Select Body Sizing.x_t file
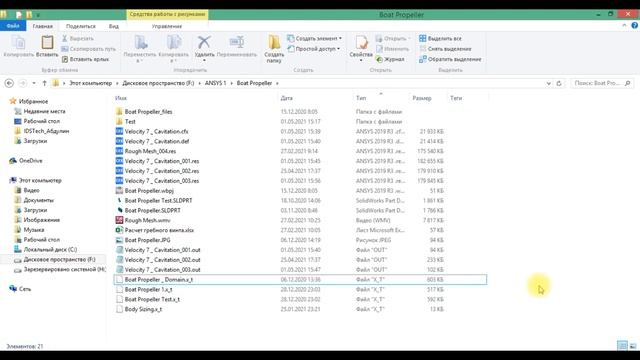 coord(143,309)
